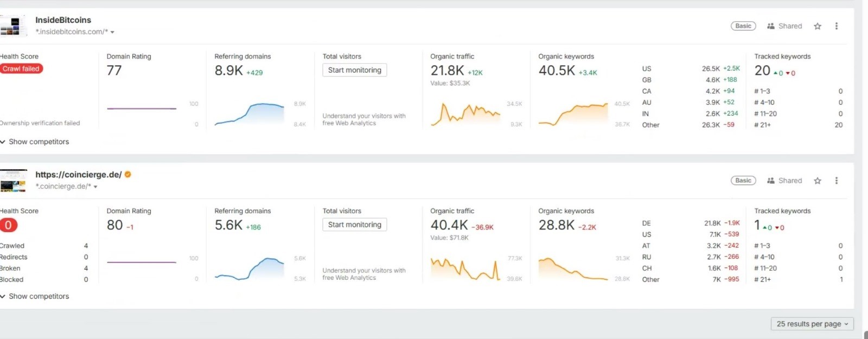Image resolution: width=868 pixels, height=339 pixels.
Task: Click Domain Rating 77 value
Action: click(114, 71)
